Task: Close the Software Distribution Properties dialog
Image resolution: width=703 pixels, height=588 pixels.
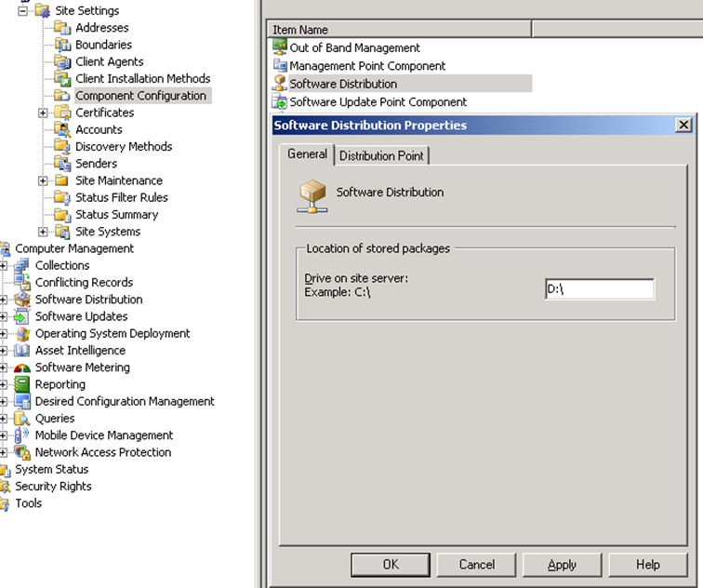Action: tap(683, 125)
